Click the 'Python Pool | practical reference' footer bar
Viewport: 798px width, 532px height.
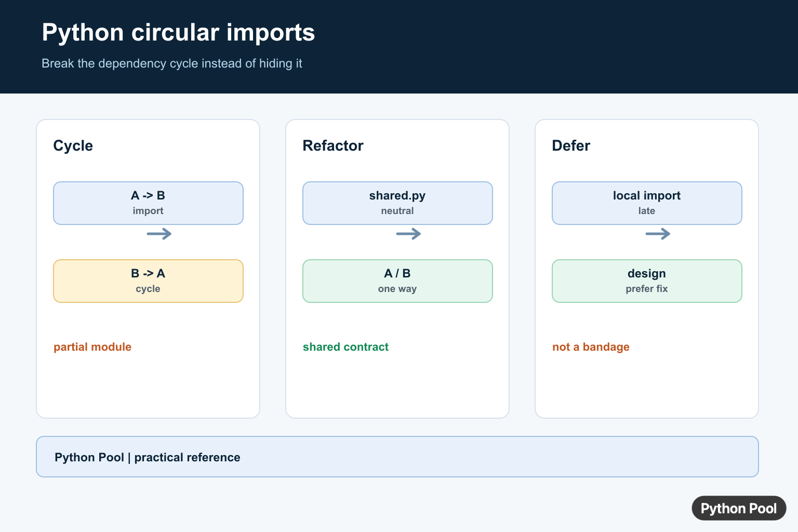(397, 457)
